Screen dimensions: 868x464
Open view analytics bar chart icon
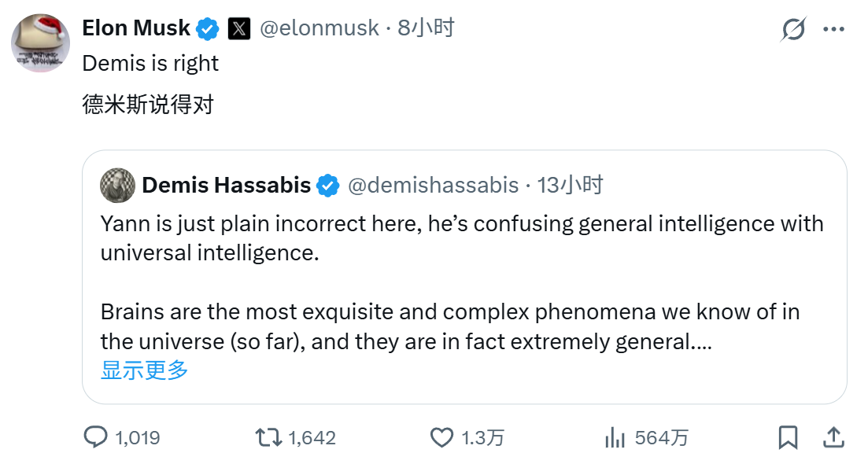(615, 437)
